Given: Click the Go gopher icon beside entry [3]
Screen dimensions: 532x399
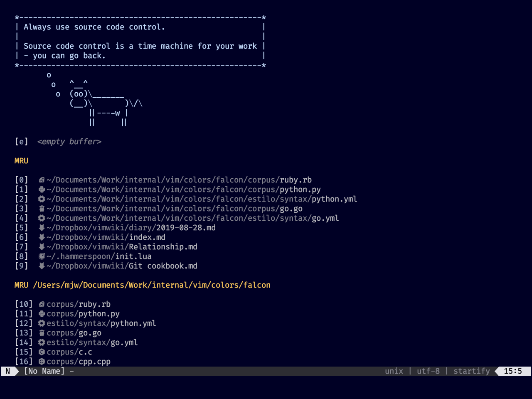Looking at the screenshot, I should pos(42,209).
